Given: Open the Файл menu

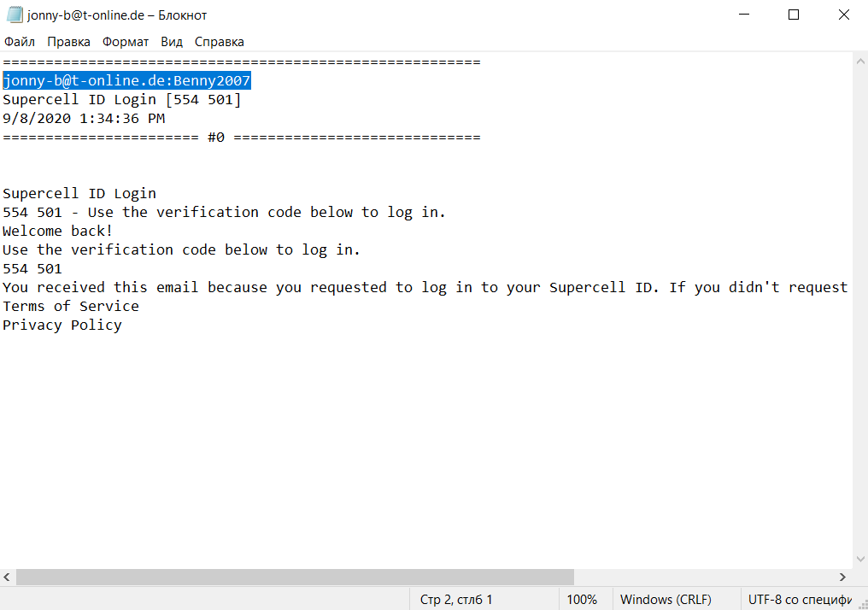Looking at the screenshot, I should click(x=20, y=42).
